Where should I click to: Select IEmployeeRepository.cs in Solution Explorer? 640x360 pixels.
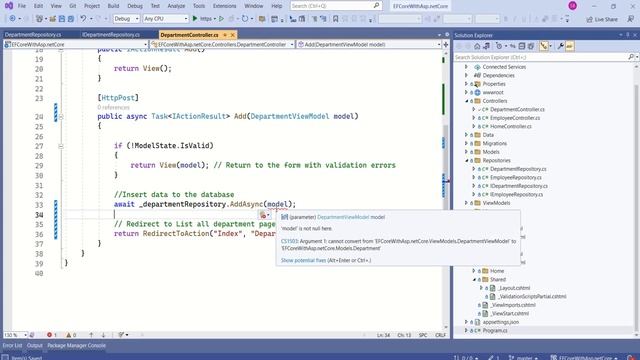tap(516, 195)
